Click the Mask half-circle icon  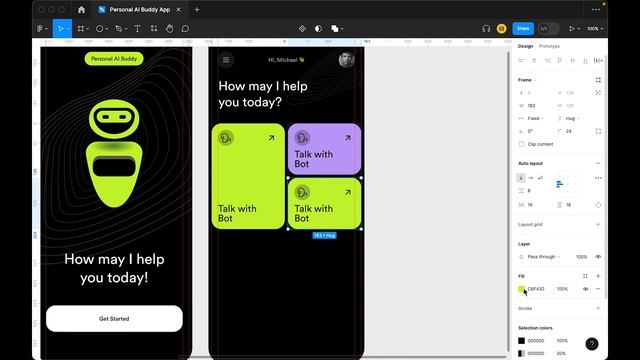318,29
